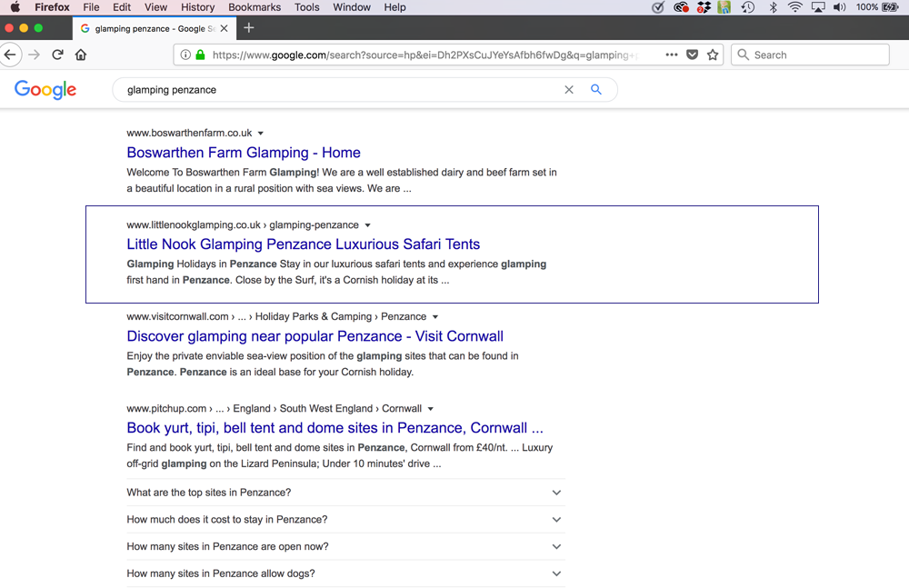909x588 pixels.
Task: Click the Google logo
Action: 45,90
